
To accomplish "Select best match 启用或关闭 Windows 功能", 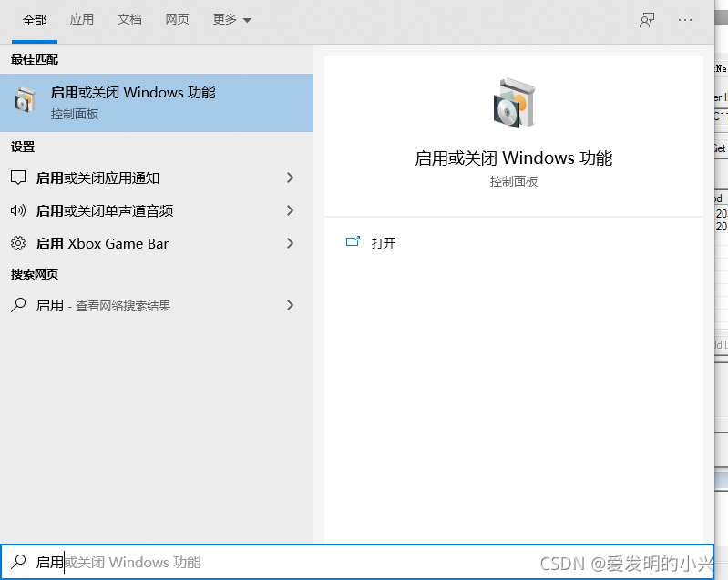I will coord(157,103).
